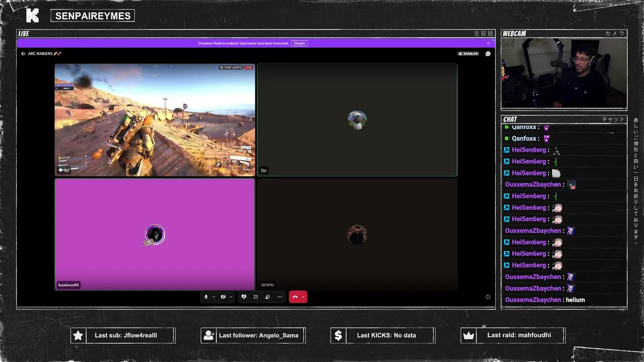Click the SENPAIREYMES channel name
The height and width of the screenshot is (362, 644).
(x=93, y=16)
